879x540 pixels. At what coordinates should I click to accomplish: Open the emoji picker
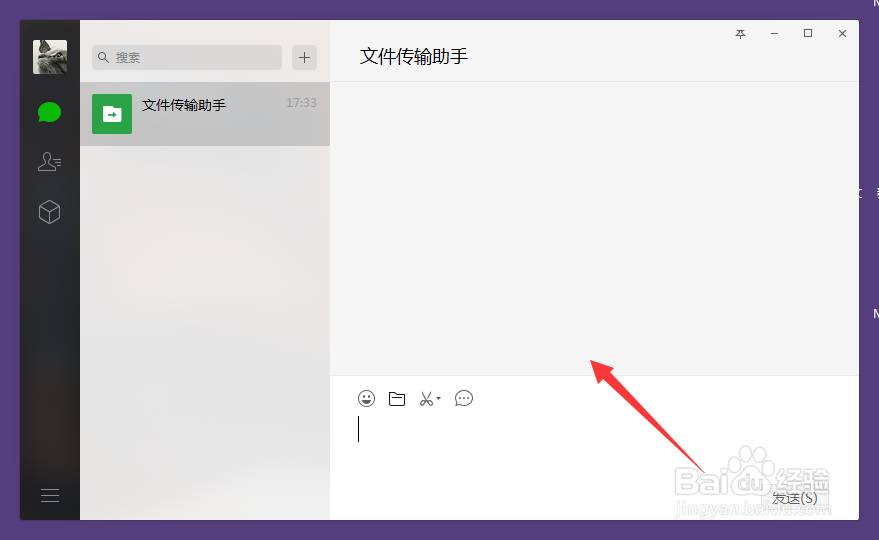(x=367, y=399)
